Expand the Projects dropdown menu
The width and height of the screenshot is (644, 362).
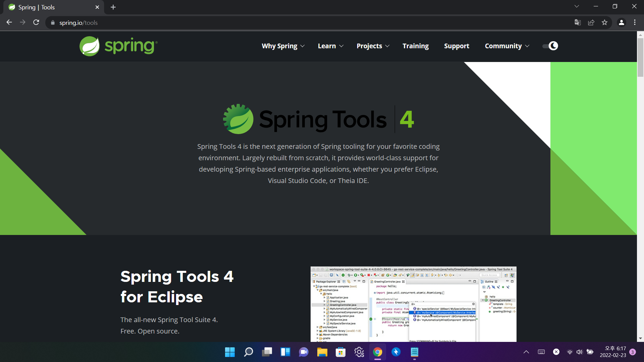[373, 46]
